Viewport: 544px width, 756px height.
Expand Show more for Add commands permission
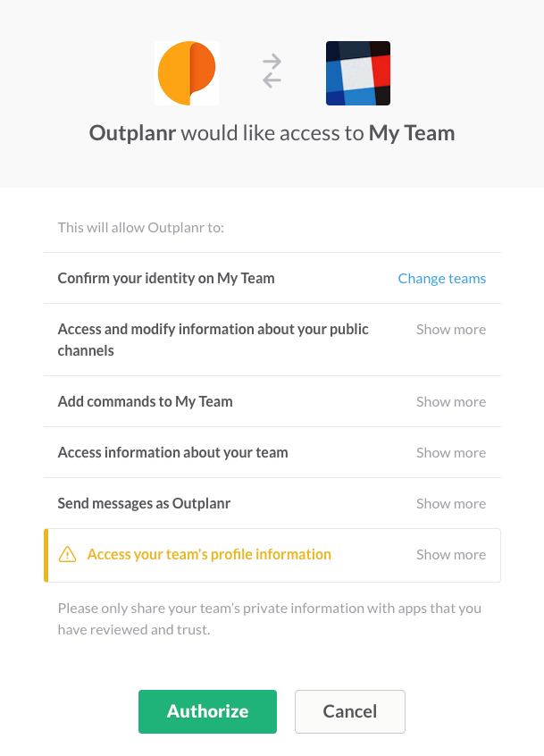(x=451, y=401)
